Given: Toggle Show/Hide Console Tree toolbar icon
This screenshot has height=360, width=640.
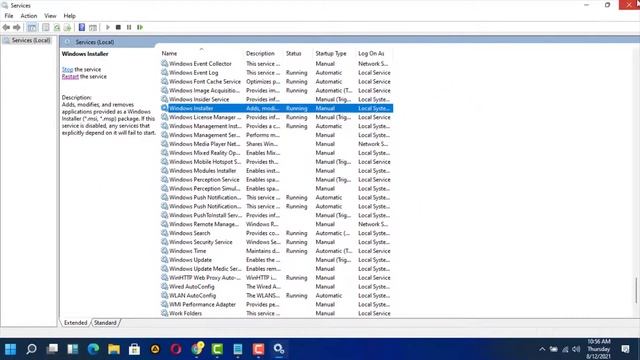Looking at the screenshot, I should [x=32, y=27].
